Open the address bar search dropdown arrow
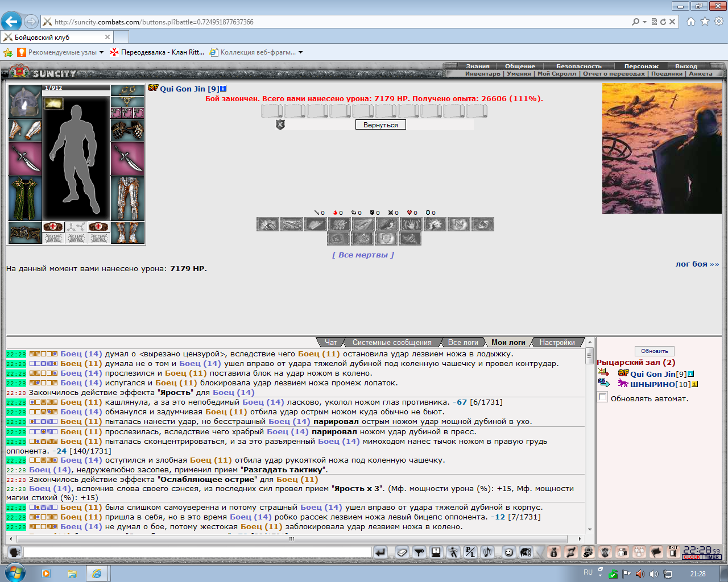The width and height of the screenshot is (728, 582). pyautogui.click(x=644, y=22)
